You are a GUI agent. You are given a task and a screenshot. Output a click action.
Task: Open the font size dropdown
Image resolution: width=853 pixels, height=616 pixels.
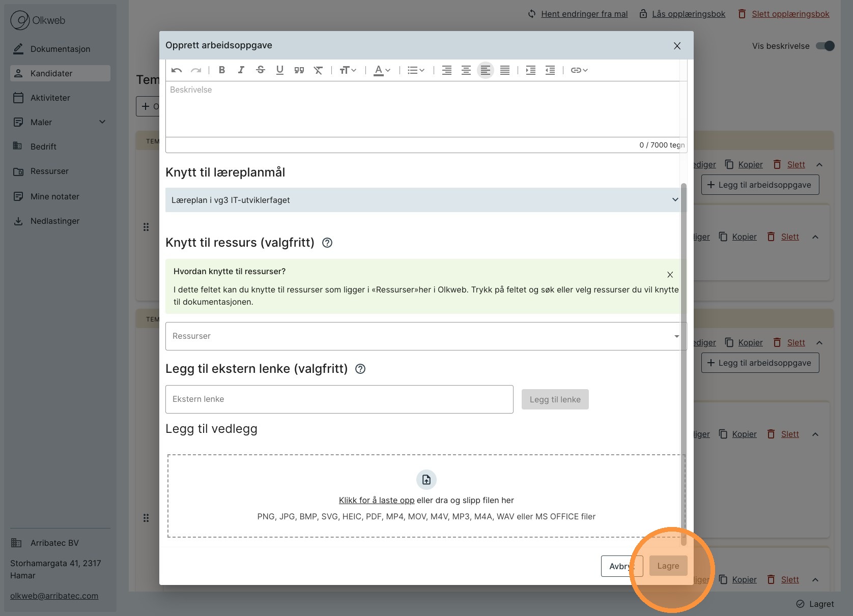pos(348,70)
